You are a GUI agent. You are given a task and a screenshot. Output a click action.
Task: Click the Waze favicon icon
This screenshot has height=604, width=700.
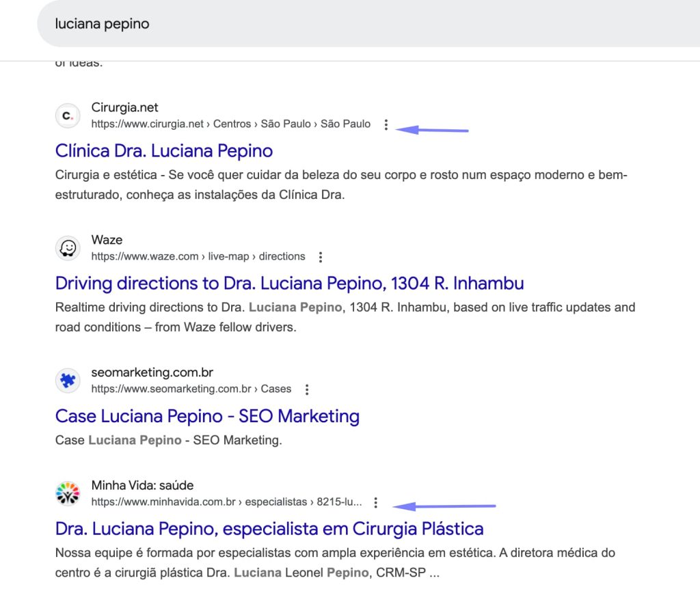point(68,249)
